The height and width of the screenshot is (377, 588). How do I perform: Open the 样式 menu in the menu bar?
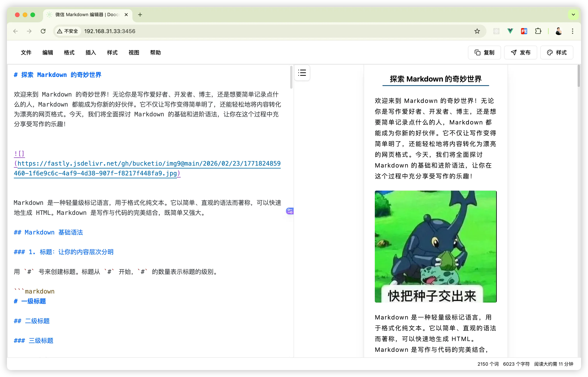pos(112,53)
